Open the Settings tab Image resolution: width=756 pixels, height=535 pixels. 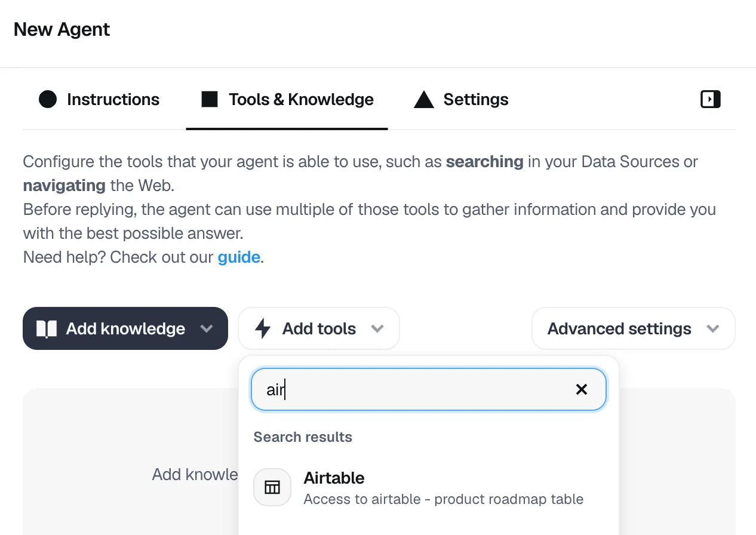pyautogui.click(x=475, y=99)
